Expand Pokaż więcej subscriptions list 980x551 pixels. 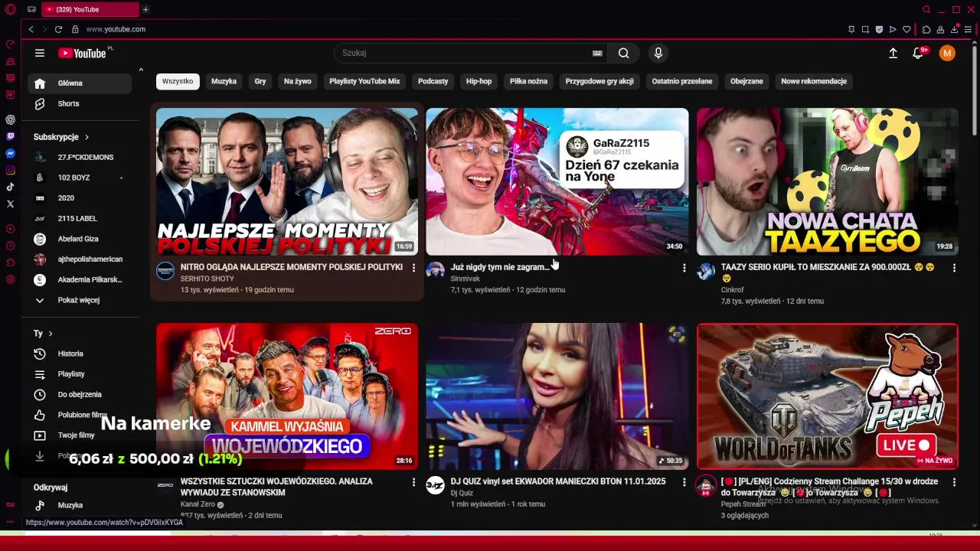pyautogui.click(x=79, y=300)
